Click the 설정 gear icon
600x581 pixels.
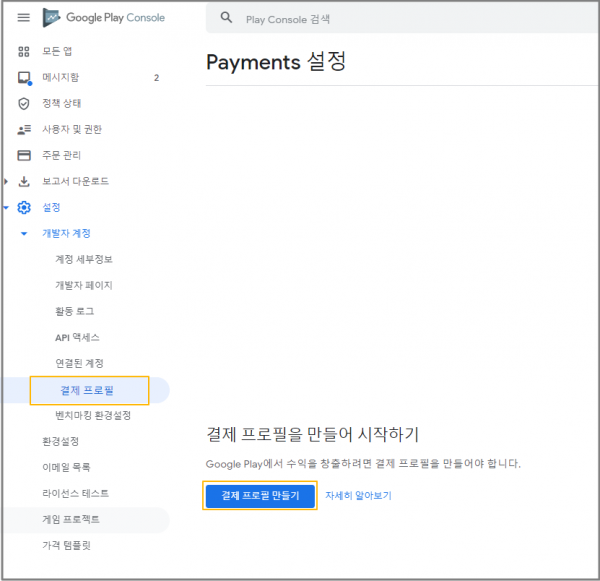click(x=24, y=207)
